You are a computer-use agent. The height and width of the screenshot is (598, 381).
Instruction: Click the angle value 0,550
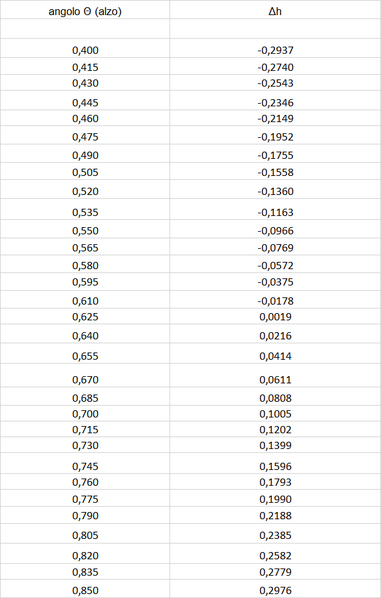[x=85, y=231]
